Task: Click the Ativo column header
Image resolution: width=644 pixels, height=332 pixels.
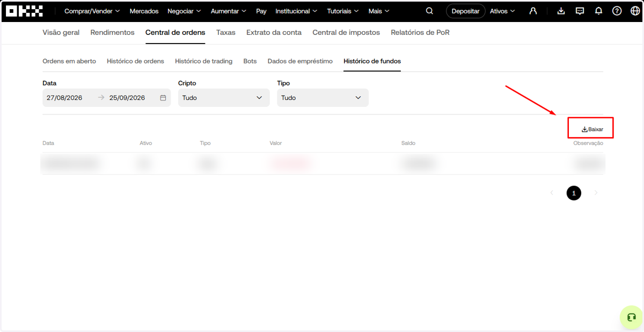Action: tap(146, 143)
